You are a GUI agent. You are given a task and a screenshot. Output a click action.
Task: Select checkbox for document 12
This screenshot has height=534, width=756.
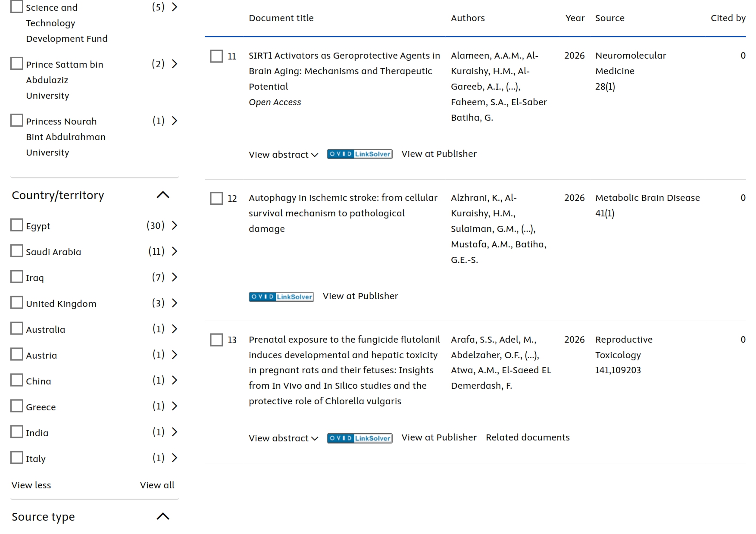(216, 198)
